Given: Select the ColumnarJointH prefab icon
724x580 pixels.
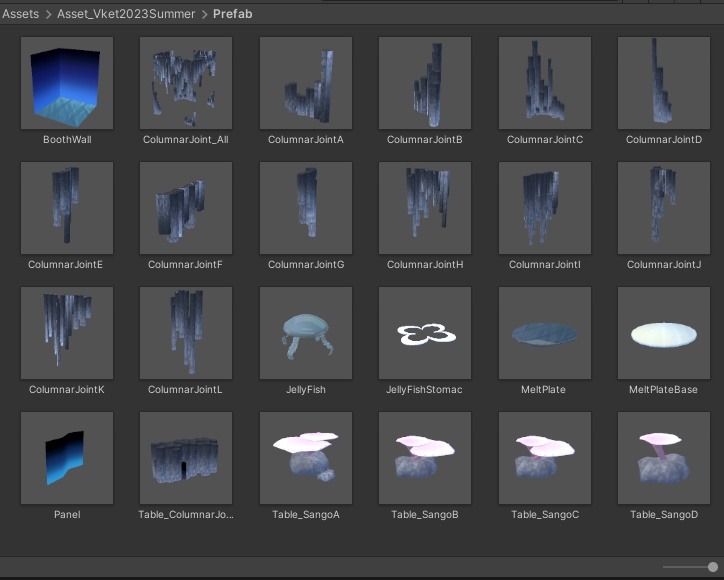Looking at the screenshot, I should pos(425,208).
